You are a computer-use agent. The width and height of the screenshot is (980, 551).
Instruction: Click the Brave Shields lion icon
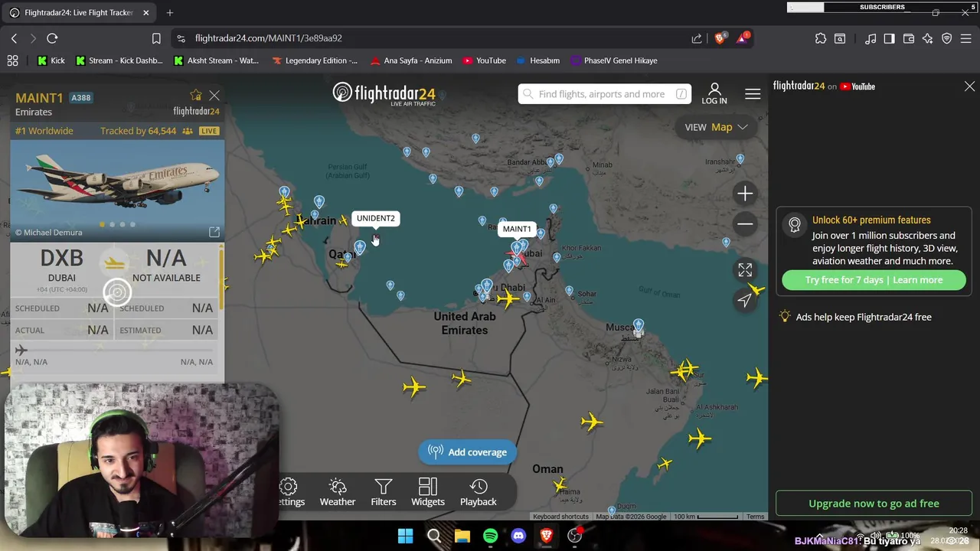click(x=720, y=38)
